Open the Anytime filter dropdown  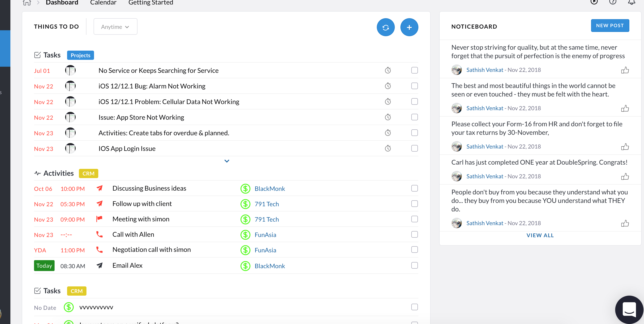tap(115, 27)
